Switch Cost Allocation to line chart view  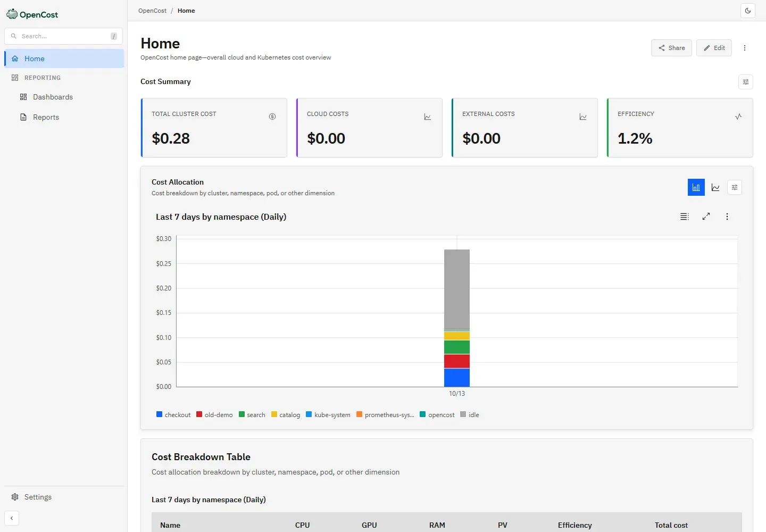715,187
